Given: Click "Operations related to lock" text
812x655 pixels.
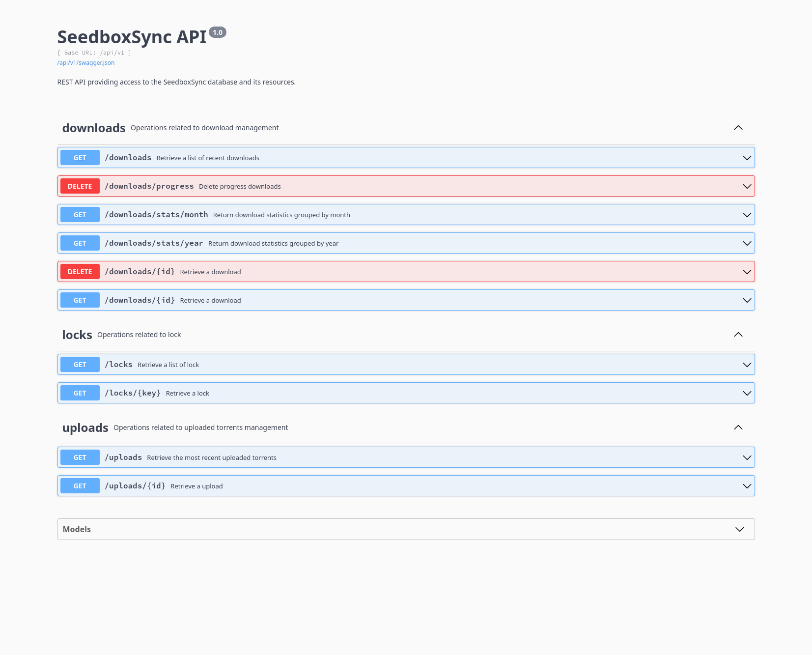Looking at the screenshot, I should tap(139, 335).
